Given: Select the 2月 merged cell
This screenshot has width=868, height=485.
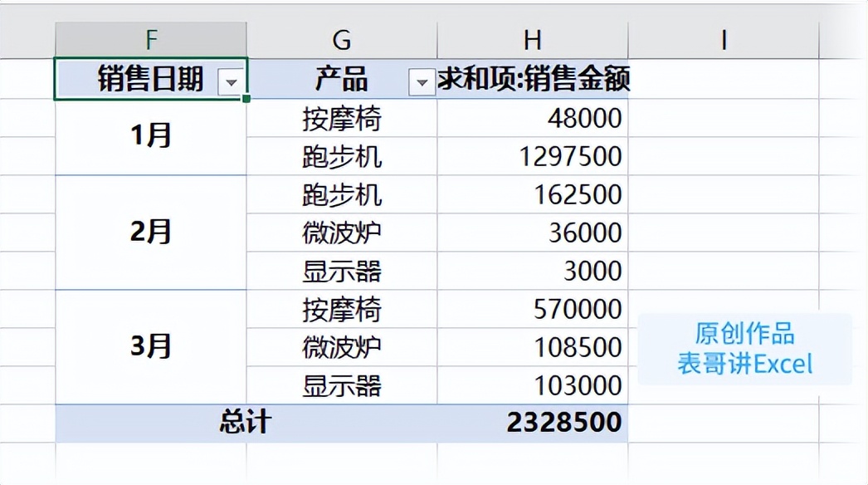Looking at the screenshot, I should 150,233.
